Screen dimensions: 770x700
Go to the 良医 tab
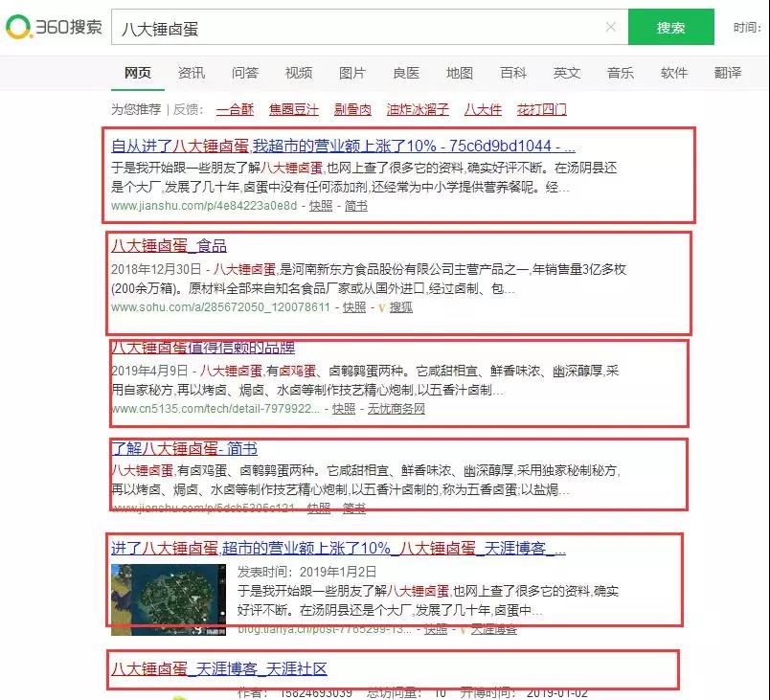coord(406,73)
